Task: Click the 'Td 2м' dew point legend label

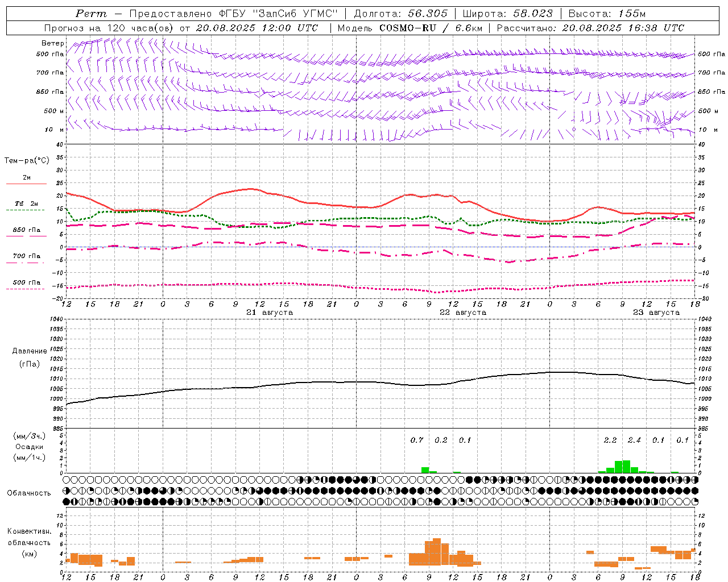Action: (x=26, y=203)
